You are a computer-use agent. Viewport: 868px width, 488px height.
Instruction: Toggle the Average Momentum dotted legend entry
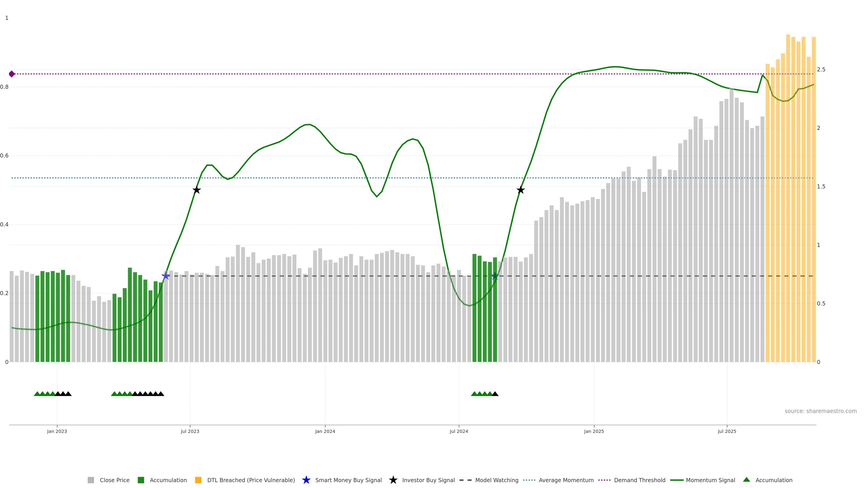click(x=529, y=480)
